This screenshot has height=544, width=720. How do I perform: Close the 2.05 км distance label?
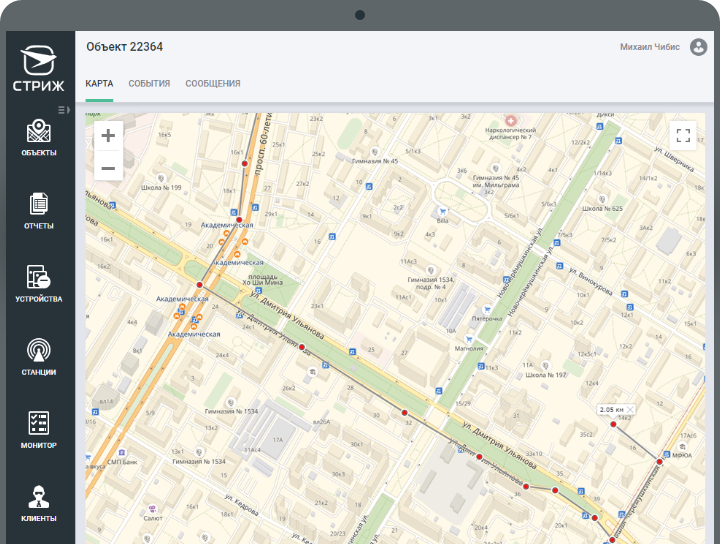[630, 410]
